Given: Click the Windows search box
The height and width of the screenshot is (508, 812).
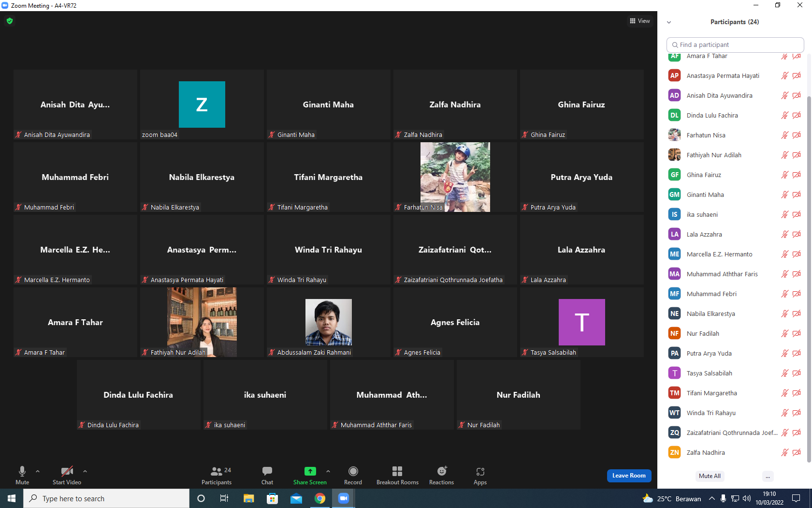Looking at the screenshot, I should click(106, 498).
